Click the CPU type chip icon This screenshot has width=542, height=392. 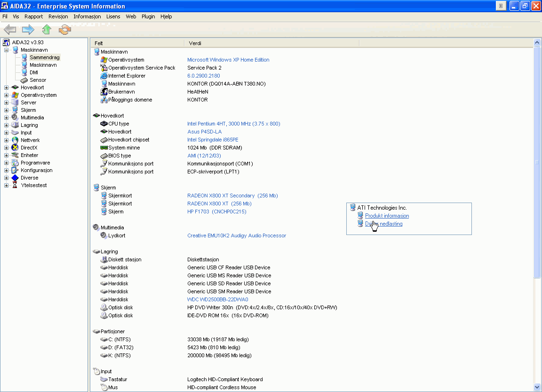pos(104,124)
